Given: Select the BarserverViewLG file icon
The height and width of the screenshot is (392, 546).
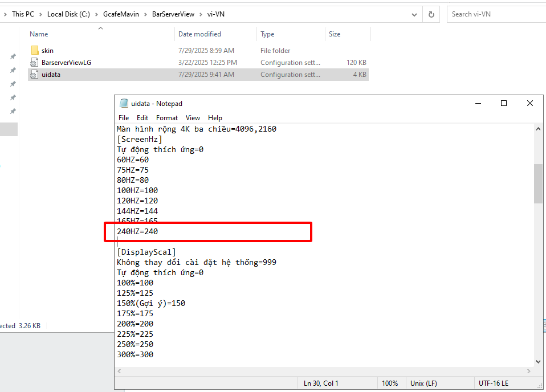Looking at the screenshot, I should pos(35,63).
